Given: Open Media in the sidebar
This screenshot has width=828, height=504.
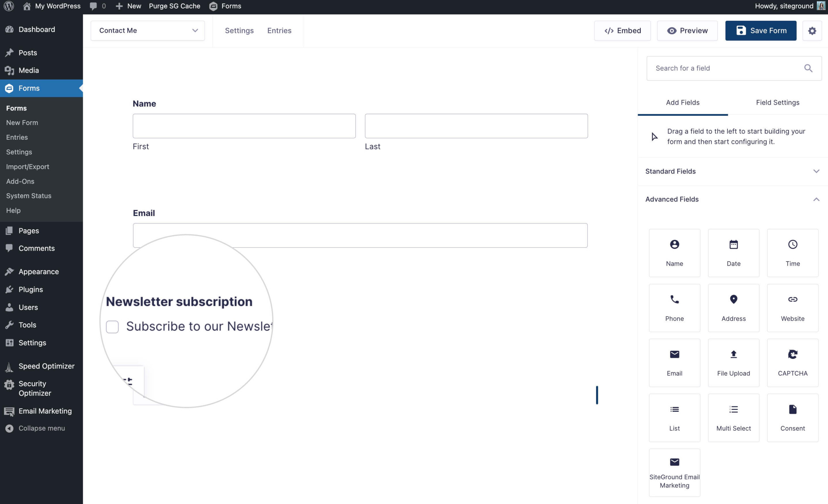Looking at the screenshot, I should 41,70.
